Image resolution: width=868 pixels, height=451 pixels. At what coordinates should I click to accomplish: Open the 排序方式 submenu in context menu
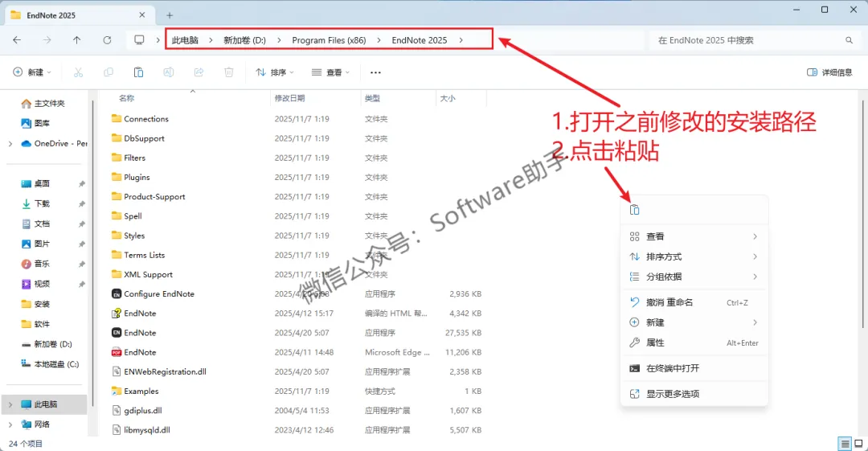[x=694, y=256]
